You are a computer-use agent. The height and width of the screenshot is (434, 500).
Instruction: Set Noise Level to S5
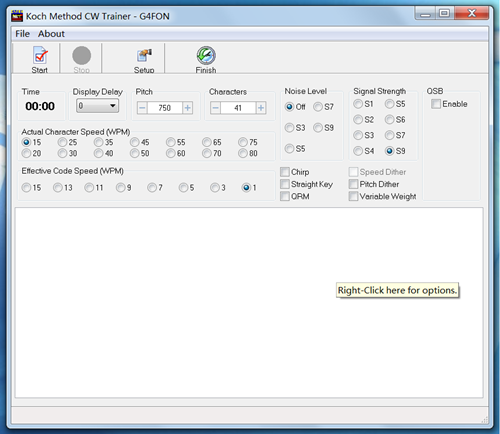289,148
